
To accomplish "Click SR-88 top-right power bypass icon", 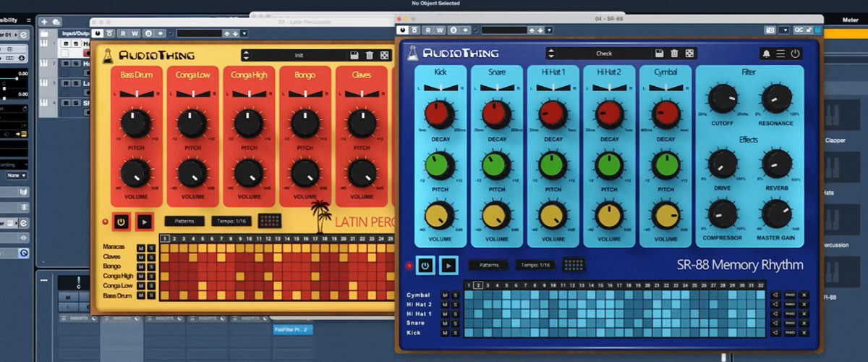I will (796, 54).
